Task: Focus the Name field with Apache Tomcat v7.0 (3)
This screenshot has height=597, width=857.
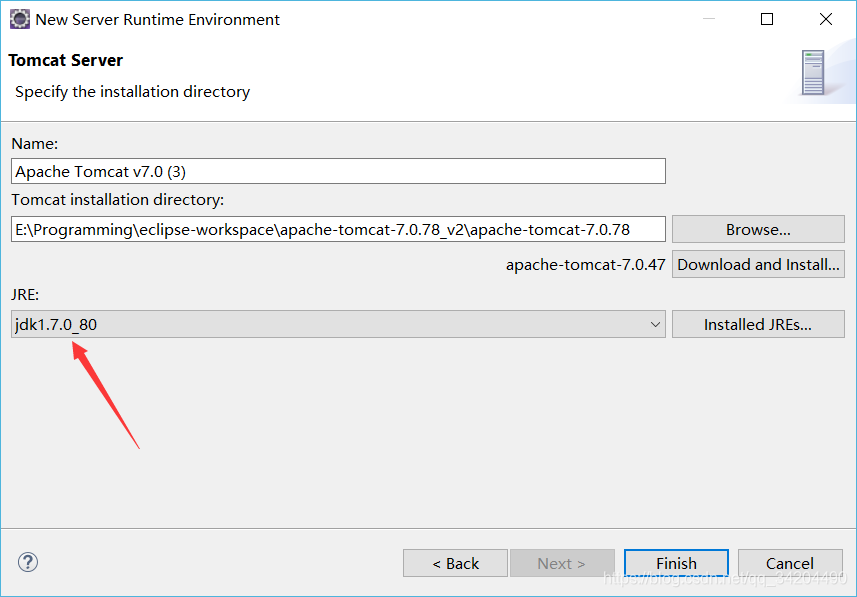Action: point(338,171)
